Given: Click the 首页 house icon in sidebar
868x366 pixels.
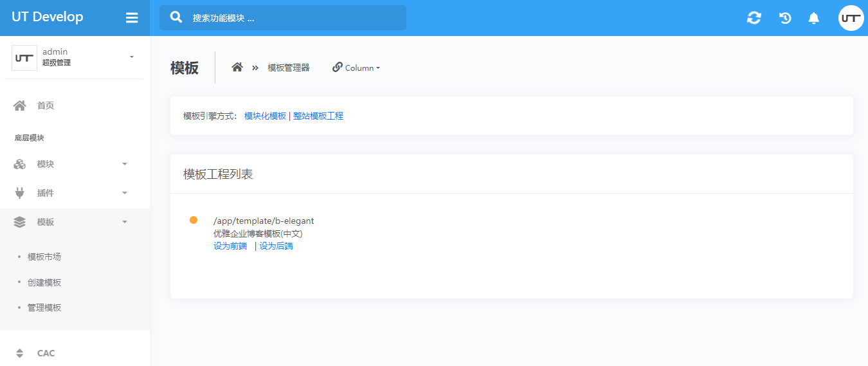Looking at the screenshot, I should [20, 105].
